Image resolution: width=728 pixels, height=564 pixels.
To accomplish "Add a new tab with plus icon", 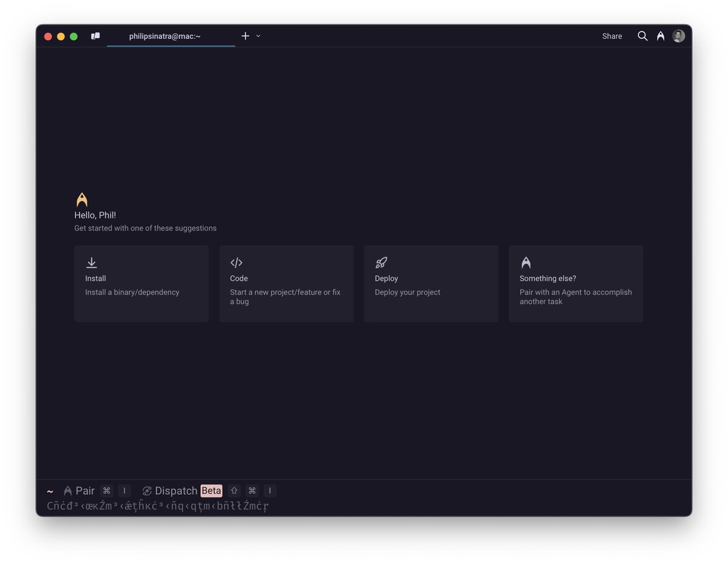I will (x=245, y=36).
